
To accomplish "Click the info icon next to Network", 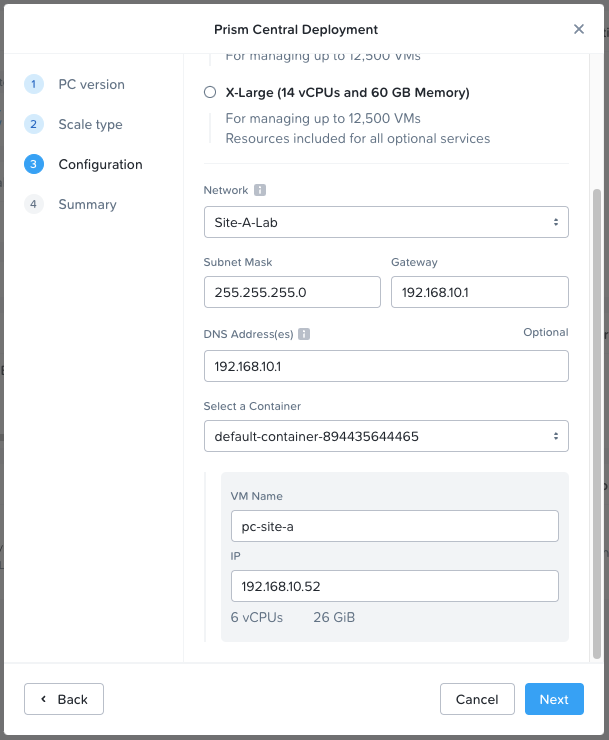I will pos(260,190).
